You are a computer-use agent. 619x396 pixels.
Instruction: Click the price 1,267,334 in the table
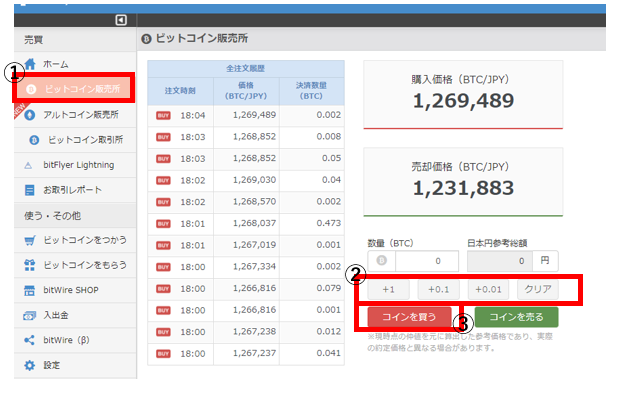click(x=254, y=267)
